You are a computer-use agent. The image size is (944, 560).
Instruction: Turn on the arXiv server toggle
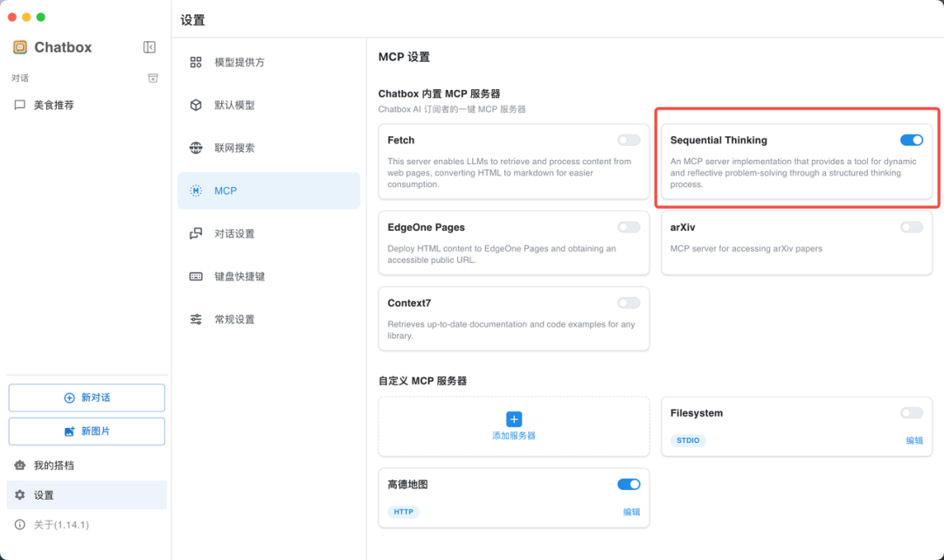912,227
